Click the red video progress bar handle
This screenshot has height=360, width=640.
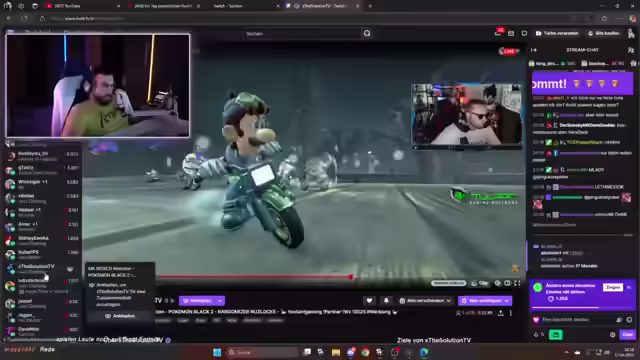(x=351, y=277)
